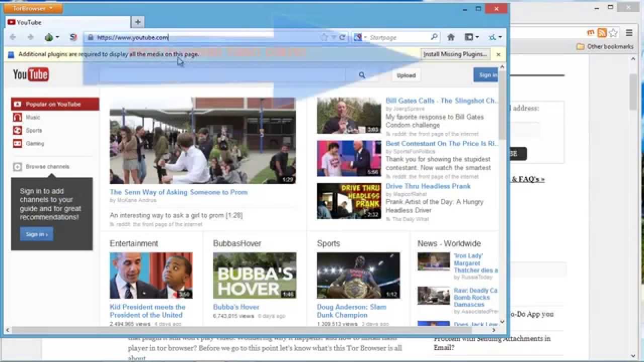The height and width of the screenshot is (362, 644).
Task: Open the Torbutton onion menu
Action: pyautogui.click(x=52, y=37)
